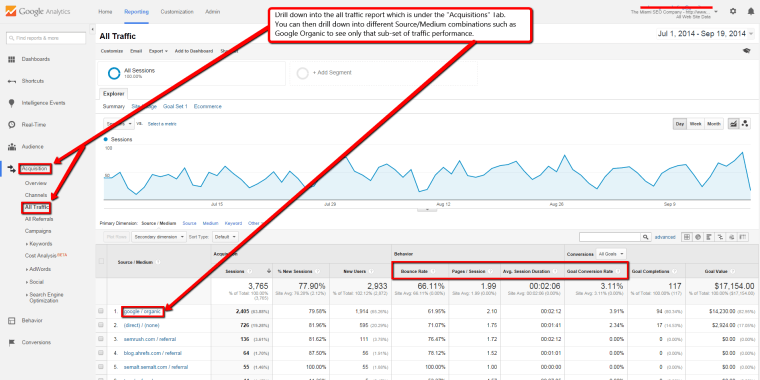Select the pivot table view icon
The width and height of the screenshot is (760, 380).
[744, 237]
